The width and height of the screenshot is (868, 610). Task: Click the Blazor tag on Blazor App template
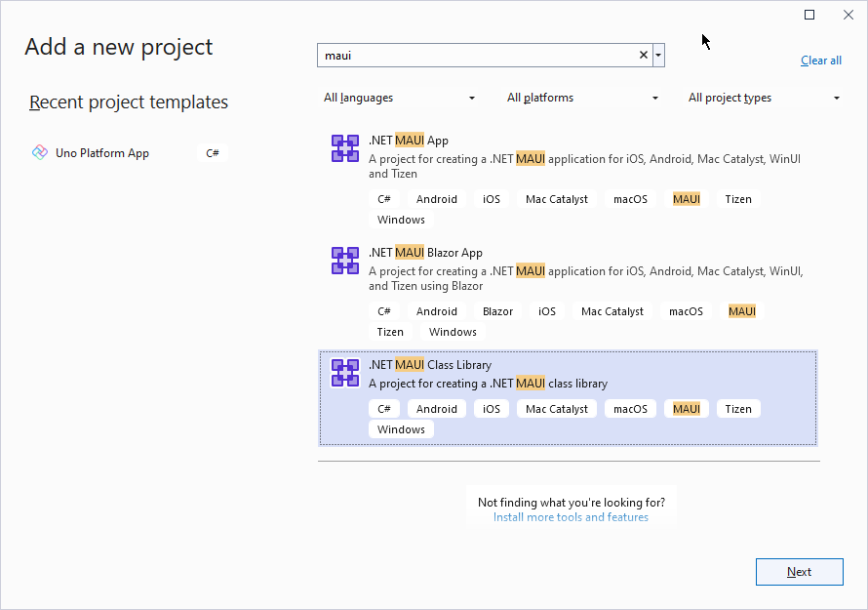[497, 311]
